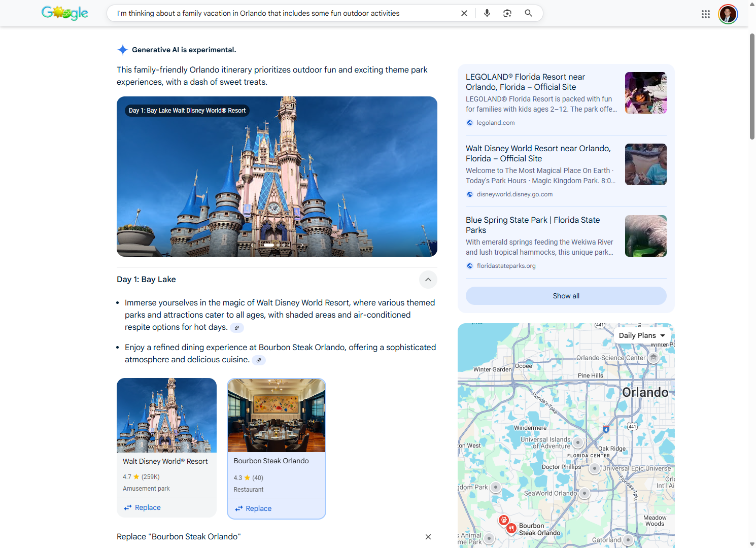Click the search magnifier icon
The height and width of the screenshot is (548, 756).
coord(528,13)
